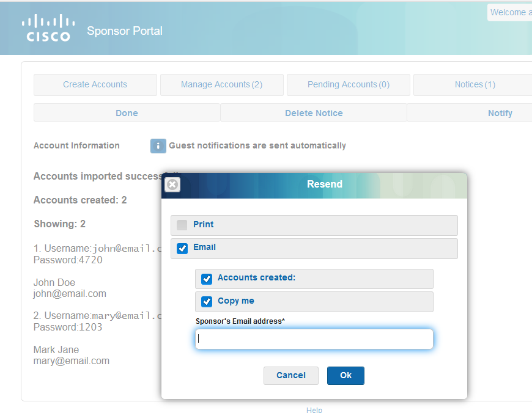Switch to the Create Accounts tab

coord(95,85)
